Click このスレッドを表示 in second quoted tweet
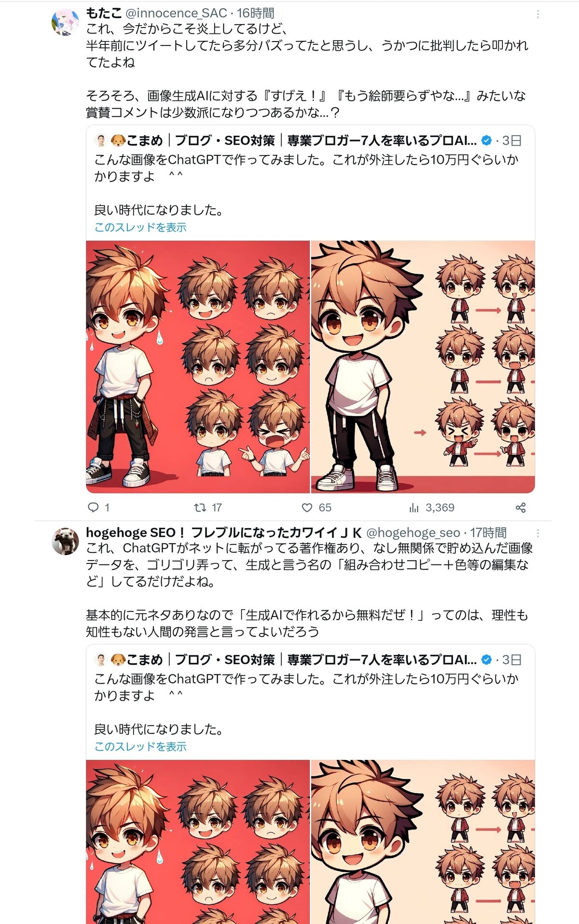 click(x=140, y=746)
